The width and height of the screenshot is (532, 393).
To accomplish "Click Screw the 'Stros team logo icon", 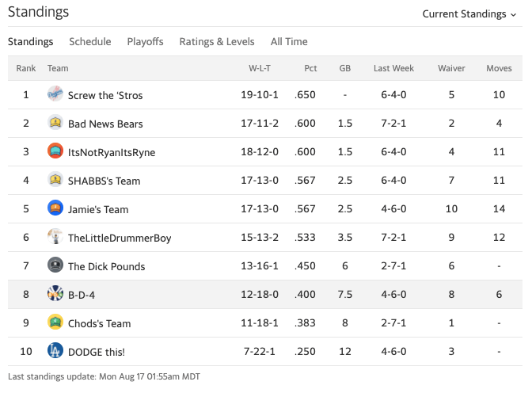I will coord(55,94).
